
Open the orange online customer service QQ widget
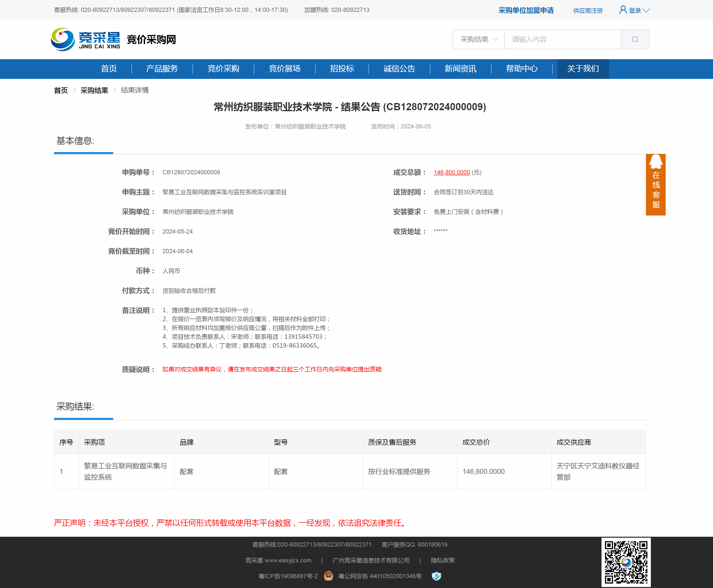coord(655,185)
